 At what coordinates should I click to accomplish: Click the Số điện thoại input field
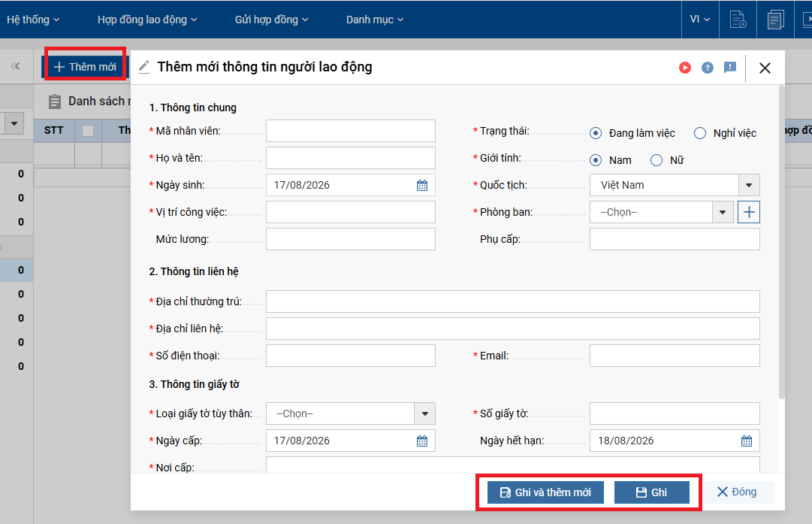[351, 356]
